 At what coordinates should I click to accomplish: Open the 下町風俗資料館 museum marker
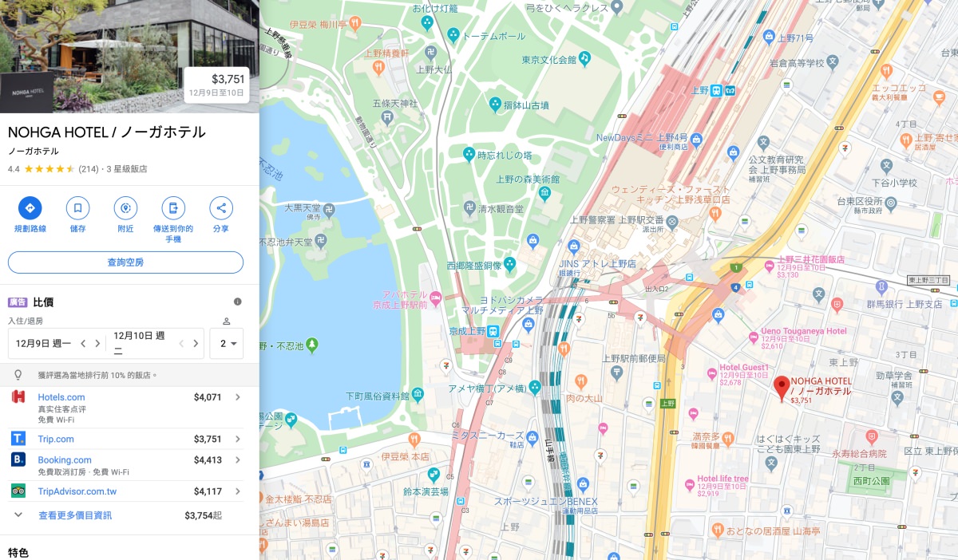pos(418,395)
